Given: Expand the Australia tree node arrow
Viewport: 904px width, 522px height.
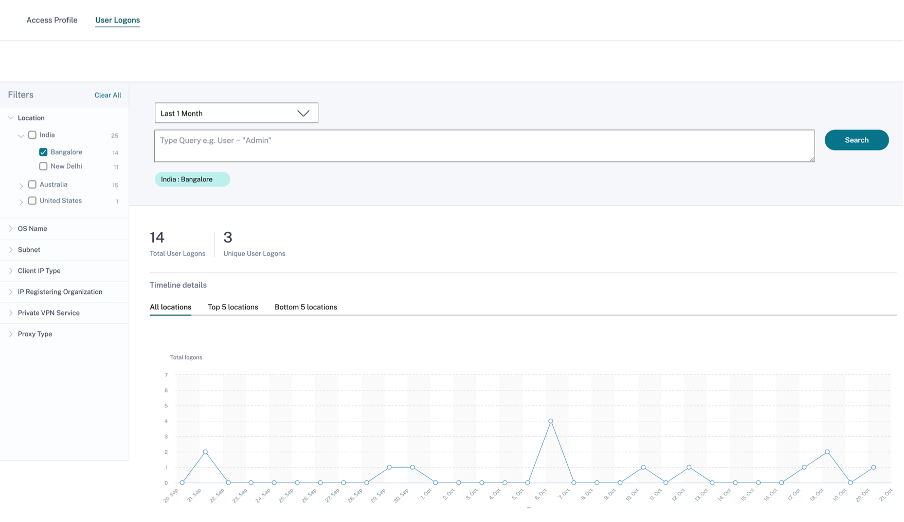Looking at the screenshot, I should 21,185.
